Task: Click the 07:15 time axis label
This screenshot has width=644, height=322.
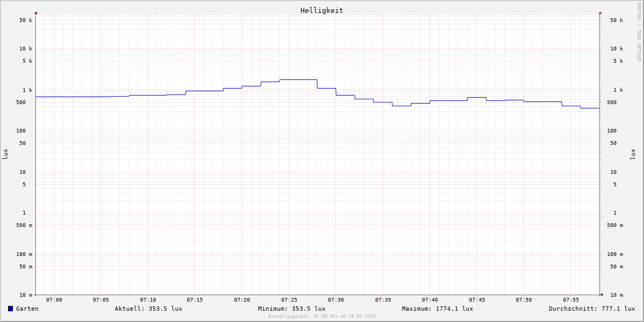Action: pyautogui.click(x=195, y=300)
